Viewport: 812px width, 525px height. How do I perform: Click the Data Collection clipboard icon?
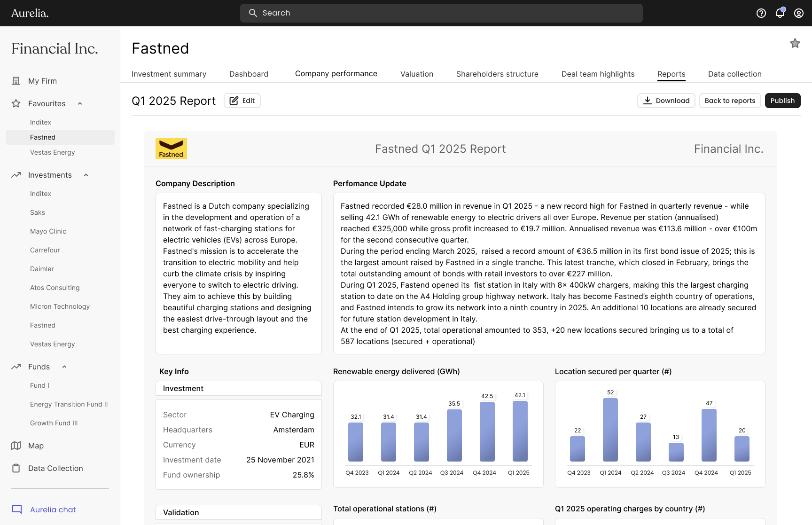click(16, 468)
